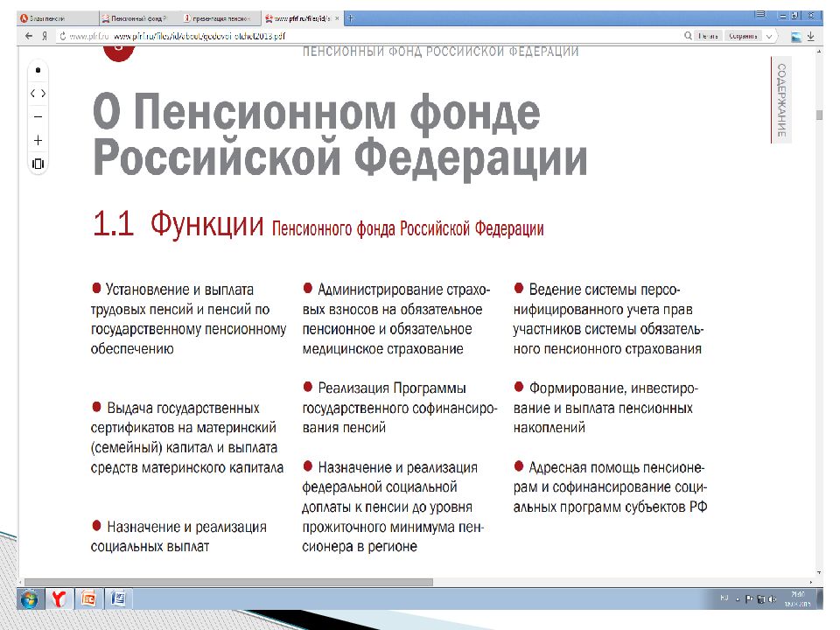The height and width of the screenshot is (630, 840).
Task: Click 'Реализация Программы' bullet text
Action: pos(392,388)
